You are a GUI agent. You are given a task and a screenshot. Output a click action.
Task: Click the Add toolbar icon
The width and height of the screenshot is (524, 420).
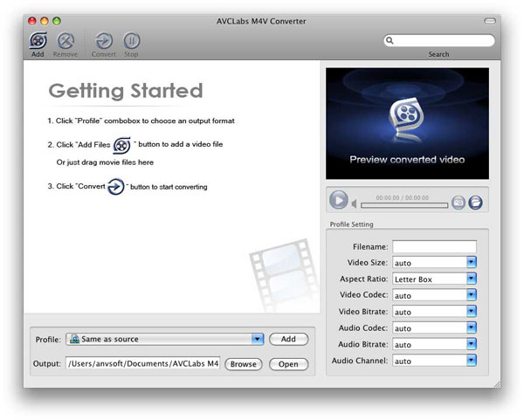(38, 41)
